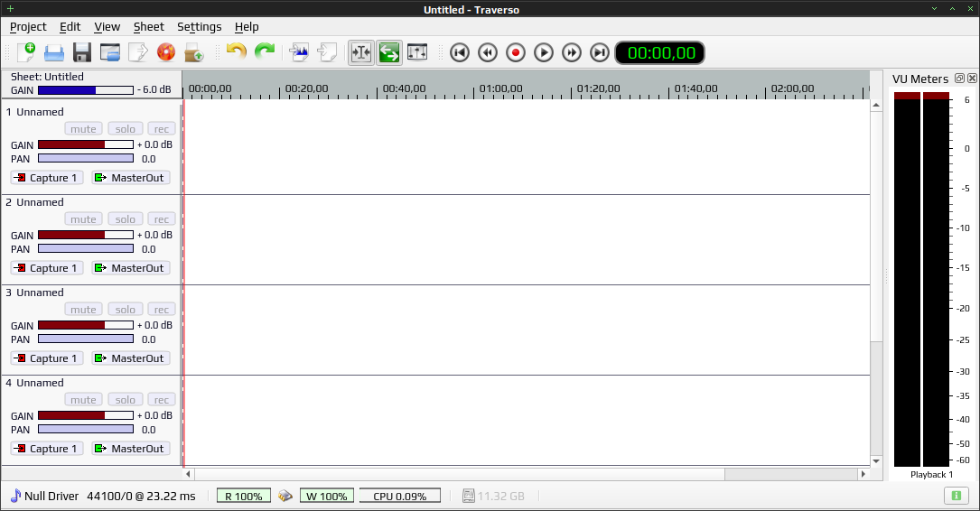Float the VU Meters panel
This screenshot has height=511, width=980.
click(x=959, y=79)
